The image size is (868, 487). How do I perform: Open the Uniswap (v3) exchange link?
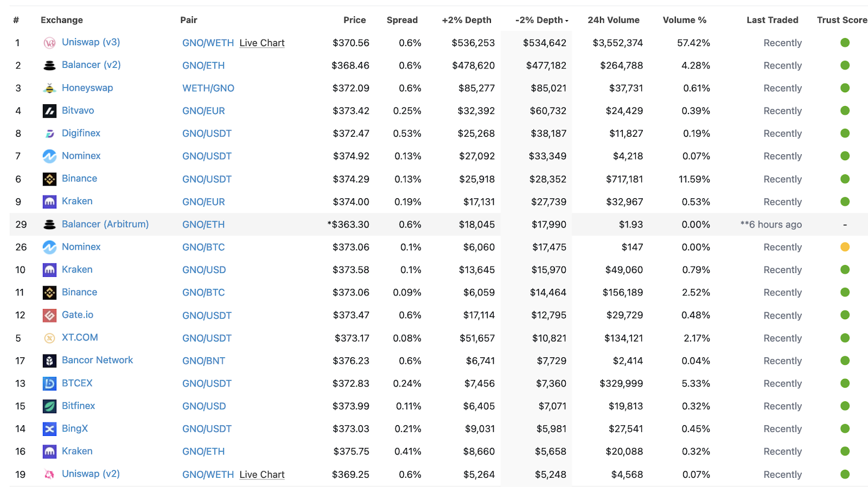click(x=91, y=42)
